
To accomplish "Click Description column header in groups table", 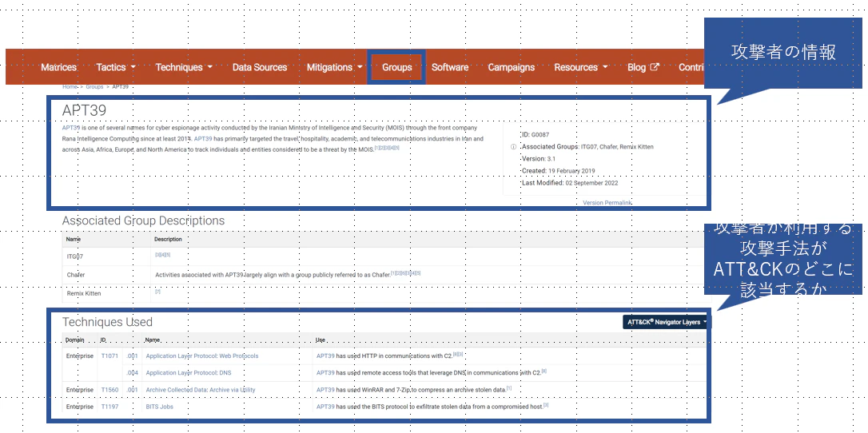I will pyautogui.click(x=168, y=240).
